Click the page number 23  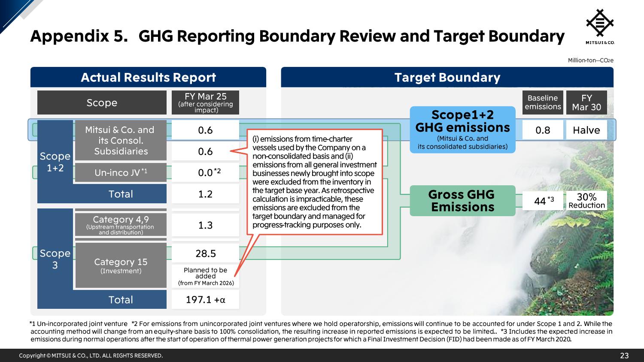pos(624,356)
